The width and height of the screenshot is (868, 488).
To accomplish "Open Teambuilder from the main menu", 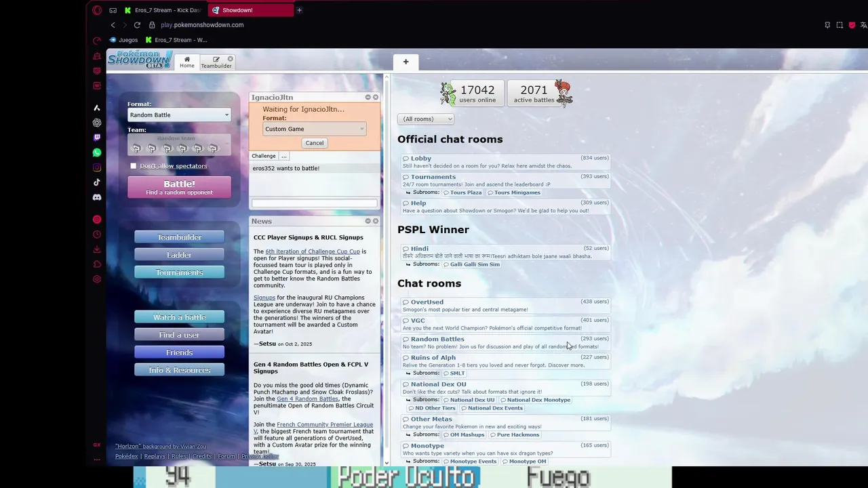I will 179,237.
